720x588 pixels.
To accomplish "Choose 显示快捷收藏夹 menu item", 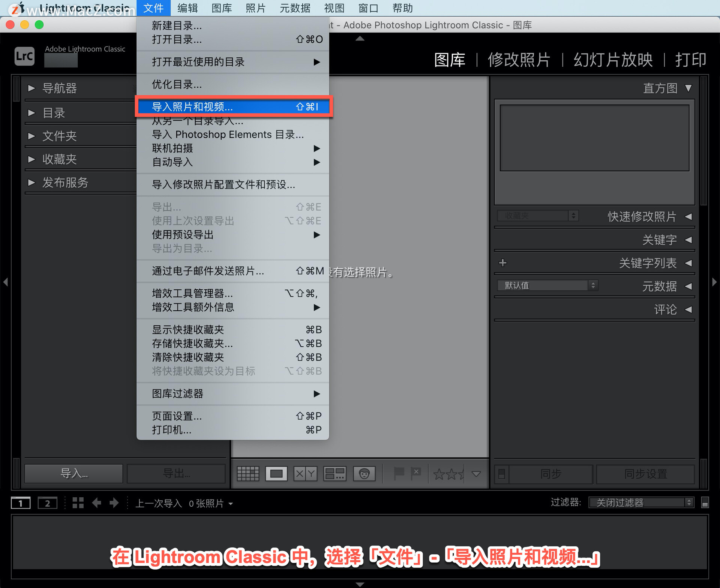I will click(x=233, y=330).
